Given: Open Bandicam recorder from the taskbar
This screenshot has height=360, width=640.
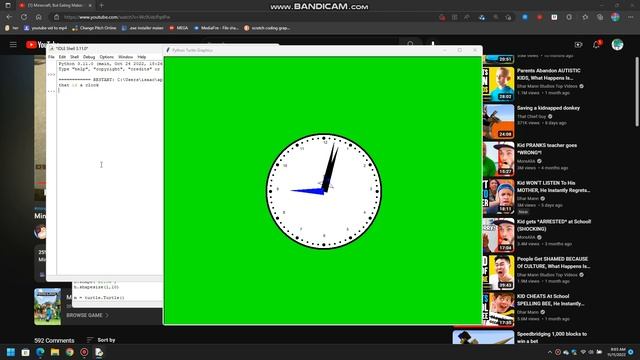Looking at the screenshot, I should [84, 352].
